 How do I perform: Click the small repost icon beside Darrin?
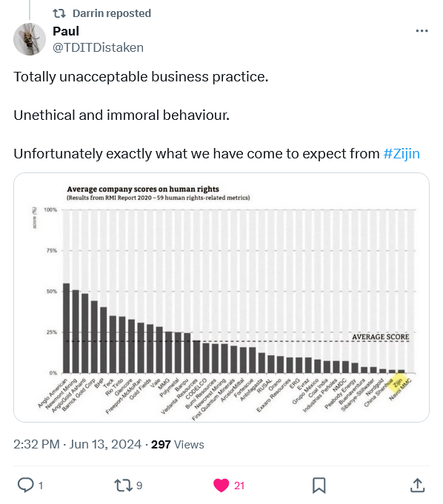click(59, 13)
